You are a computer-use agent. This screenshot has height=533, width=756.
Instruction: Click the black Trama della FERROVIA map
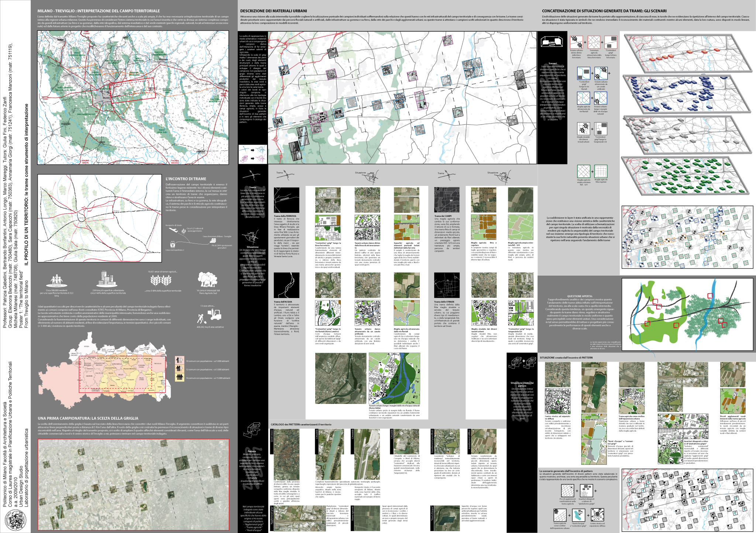[286, 200]
